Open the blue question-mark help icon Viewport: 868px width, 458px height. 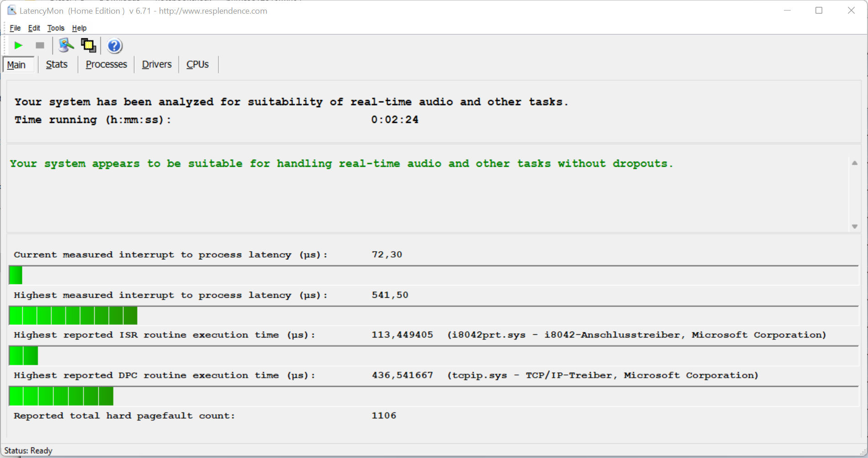click(x=114, y=46)
